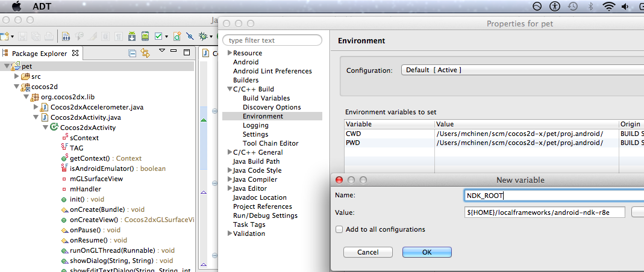Minimize the Package Explorer view
644x272 pixels.
point(174,51)
